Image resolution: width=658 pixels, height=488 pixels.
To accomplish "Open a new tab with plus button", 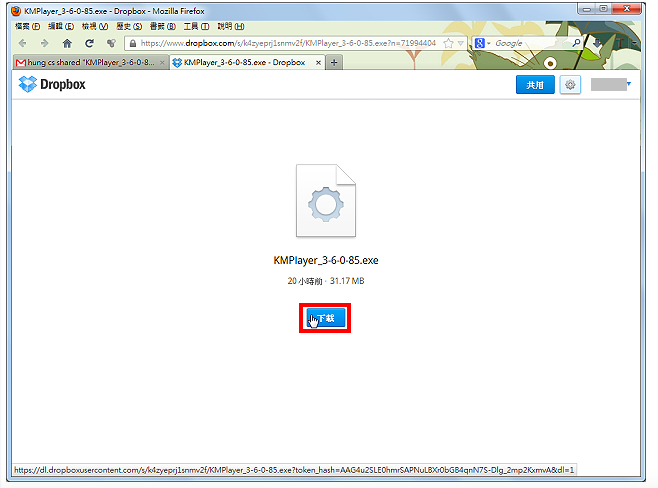I will pyautogui.click(x=334, y=63).
